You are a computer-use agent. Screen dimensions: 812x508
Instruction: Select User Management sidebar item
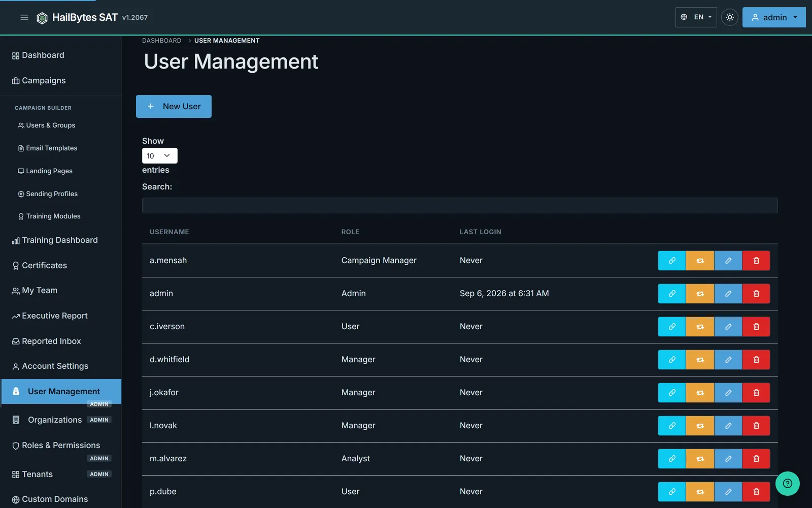pos(61,392)
